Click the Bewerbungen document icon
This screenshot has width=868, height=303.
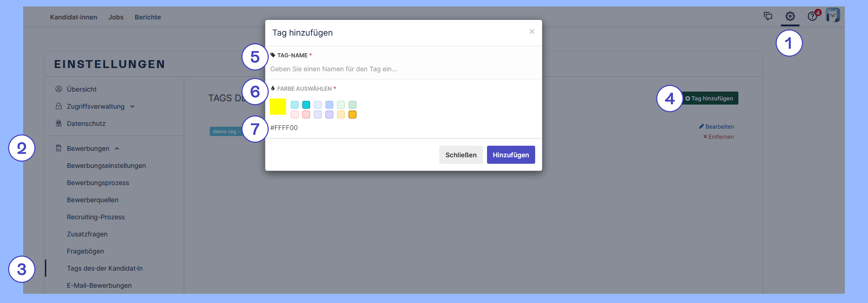click(59, 148)
